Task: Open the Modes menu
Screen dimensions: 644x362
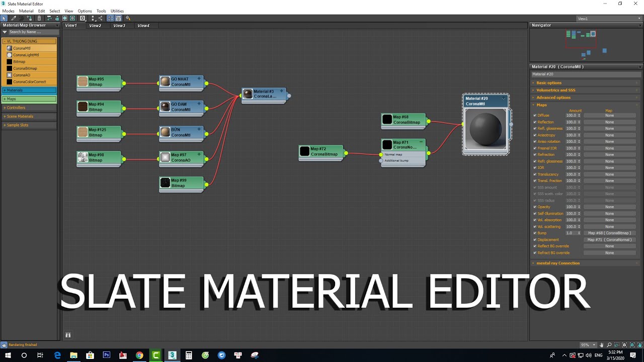Action: [8, 11]
